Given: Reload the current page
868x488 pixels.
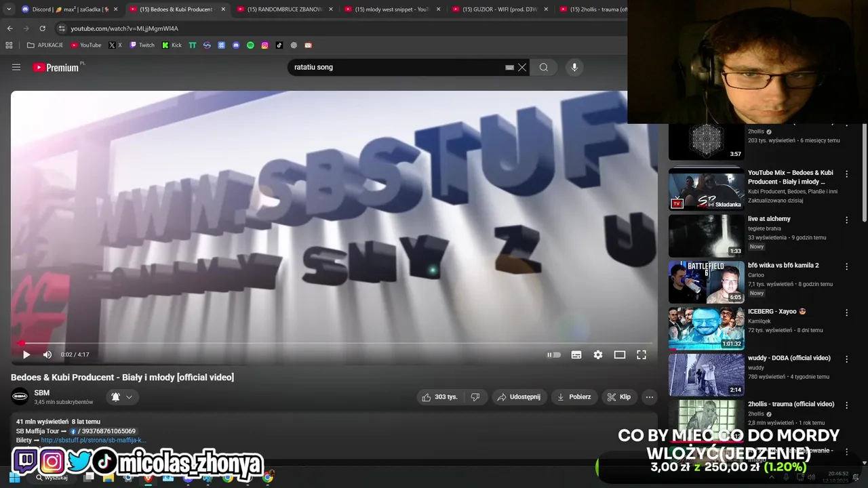Looking at the screenshot, I should pyautogui.click(x=42, y=28).
